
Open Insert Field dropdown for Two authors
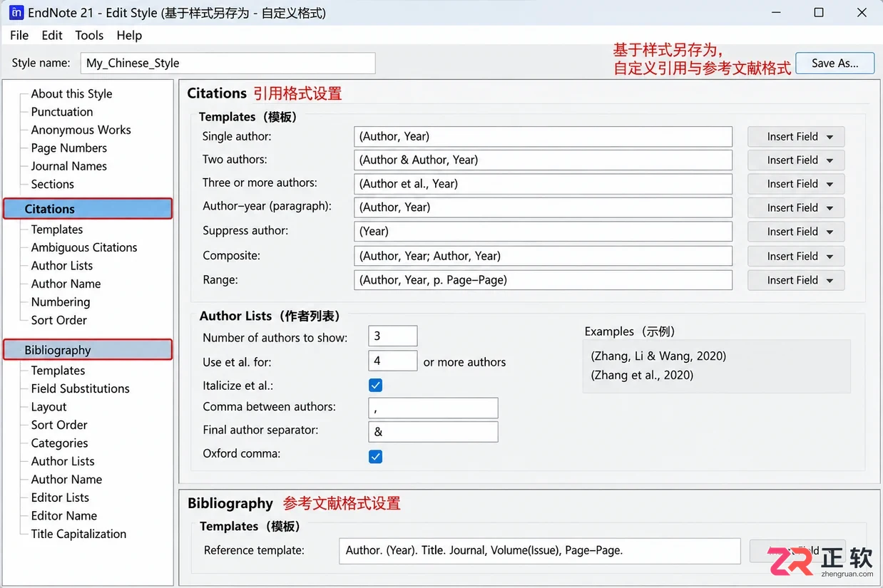click(796, 160)
